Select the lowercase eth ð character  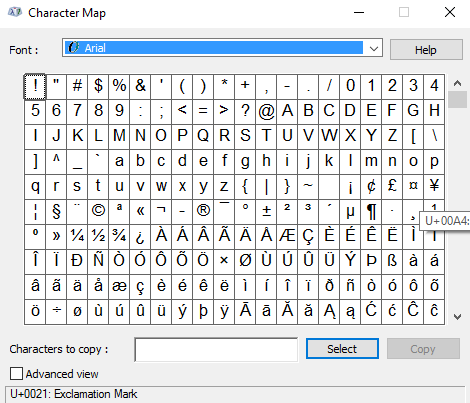pyautogui.click(x=329, y=287)
